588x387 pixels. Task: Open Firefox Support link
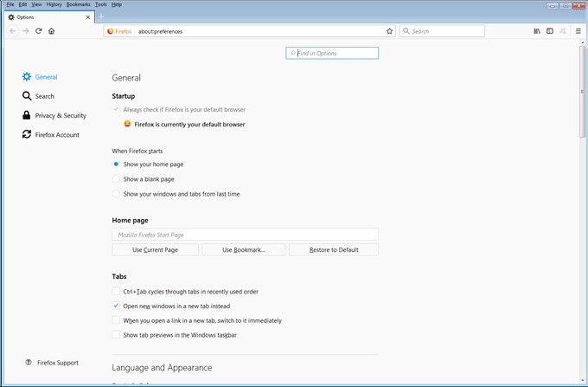click(58, 363)
